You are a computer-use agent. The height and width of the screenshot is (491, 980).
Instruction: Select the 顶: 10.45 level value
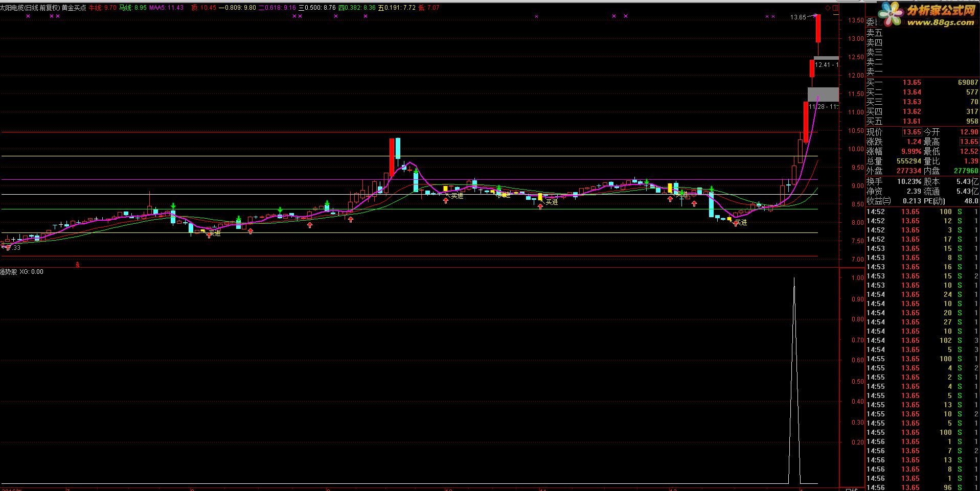(x=203, y=8)
